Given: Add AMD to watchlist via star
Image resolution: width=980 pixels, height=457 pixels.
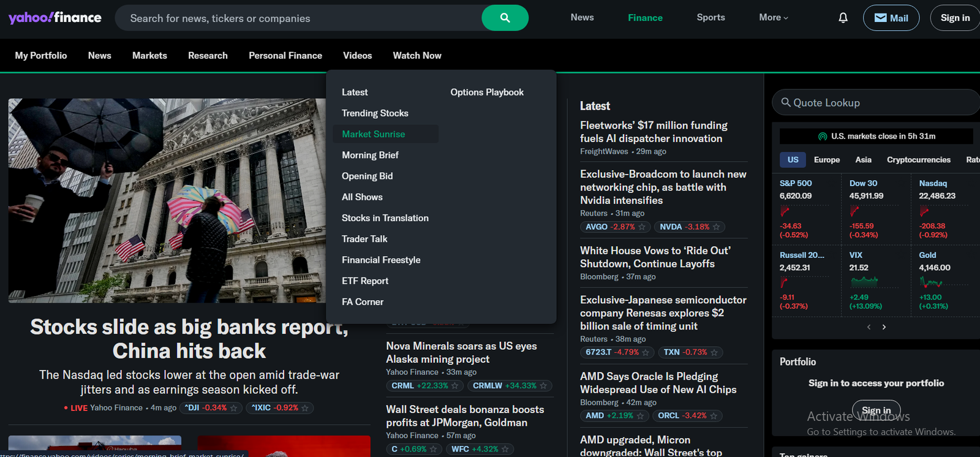Looking at the screenshot, I should click(x=640, y=415).
